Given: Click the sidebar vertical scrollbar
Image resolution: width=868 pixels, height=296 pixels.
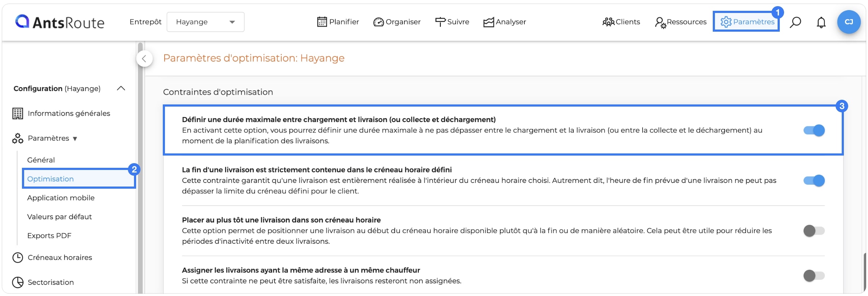Looking at the screenshot, I should click(140, 167).
